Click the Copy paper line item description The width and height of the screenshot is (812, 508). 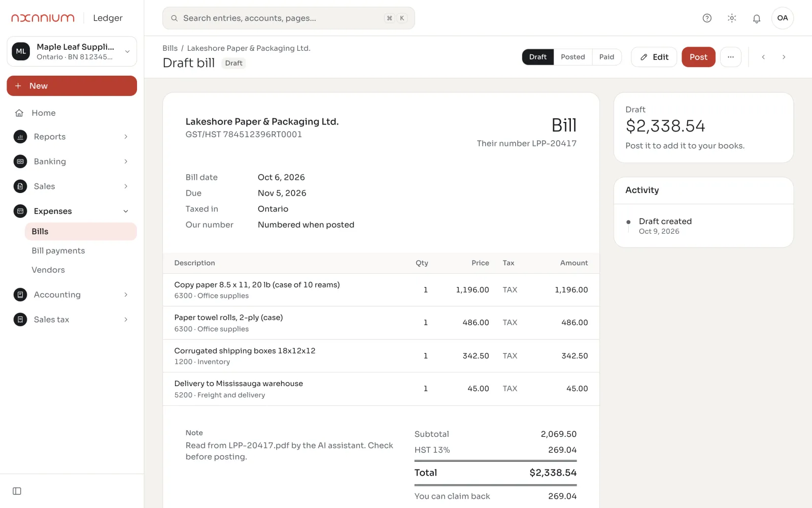pyautogui.click(x=257, y=285)
